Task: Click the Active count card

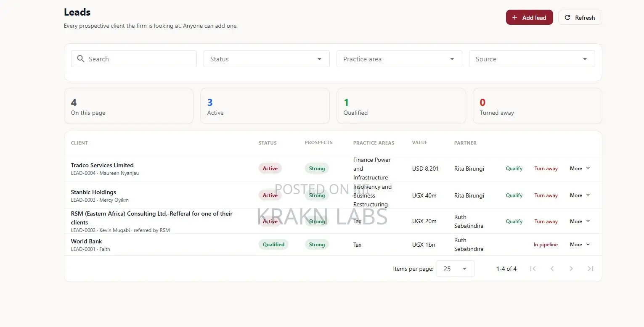Action: coord(265,106)
